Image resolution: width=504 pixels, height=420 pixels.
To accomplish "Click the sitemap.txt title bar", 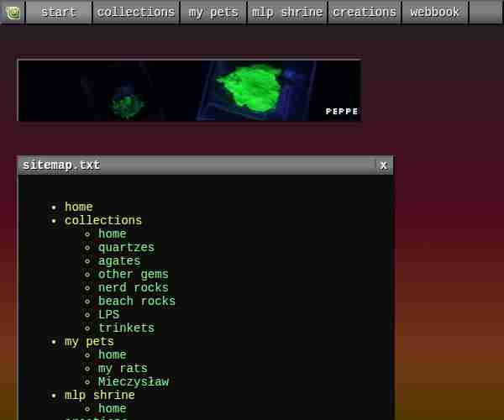I will (x=193, y=165).
